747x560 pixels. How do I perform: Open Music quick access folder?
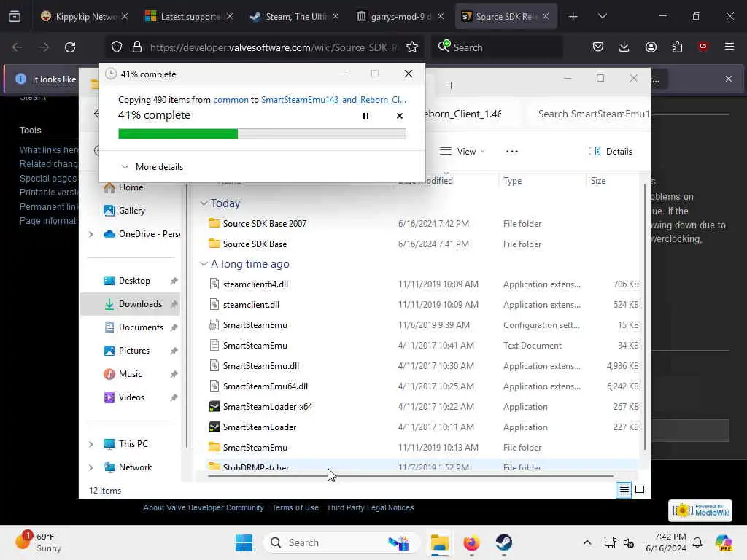(130, 374)
